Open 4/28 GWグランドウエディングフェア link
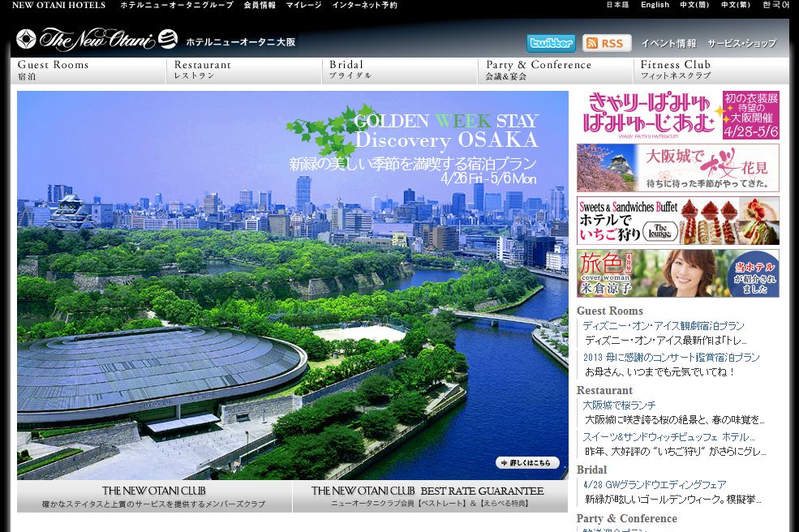This screenshot has height=532, width=799. tap(655, 485)
